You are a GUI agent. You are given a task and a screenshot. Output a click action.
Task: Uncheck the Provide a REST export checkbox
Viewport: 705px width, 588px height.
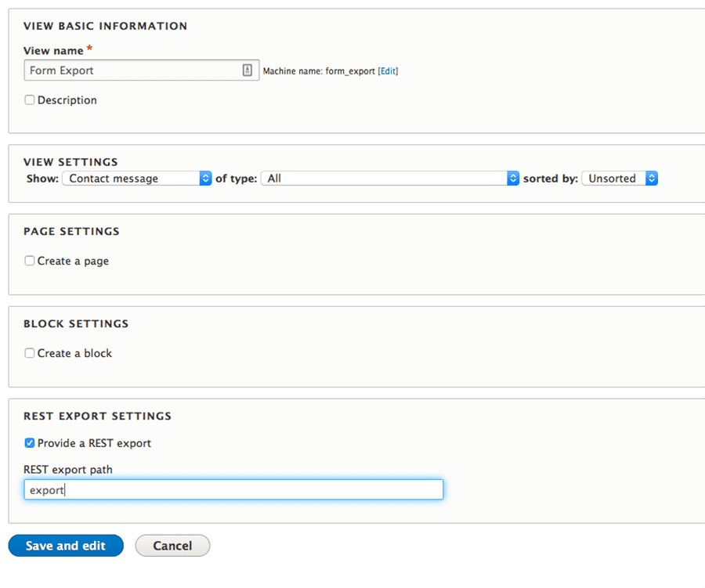pyautogui.click(x=30, y=443)
